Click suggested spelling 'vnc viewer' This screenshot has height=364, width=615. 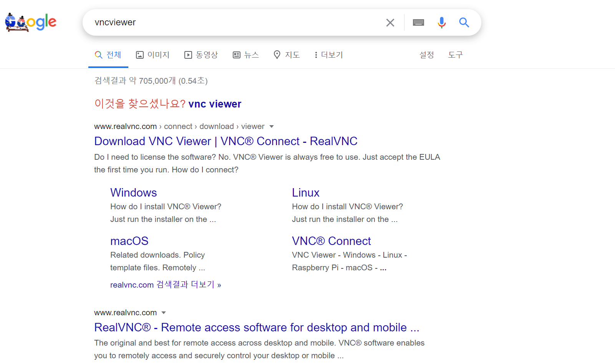coord(215,104)
